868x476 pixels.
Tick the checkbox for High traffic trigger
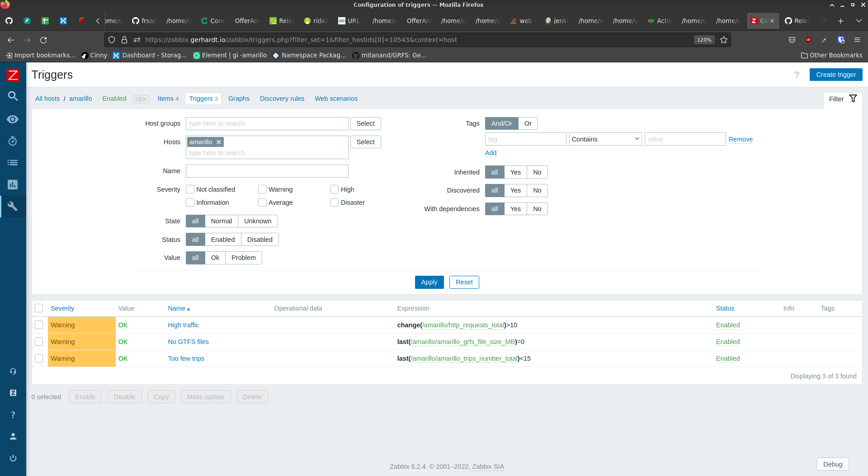coord(39,325)
